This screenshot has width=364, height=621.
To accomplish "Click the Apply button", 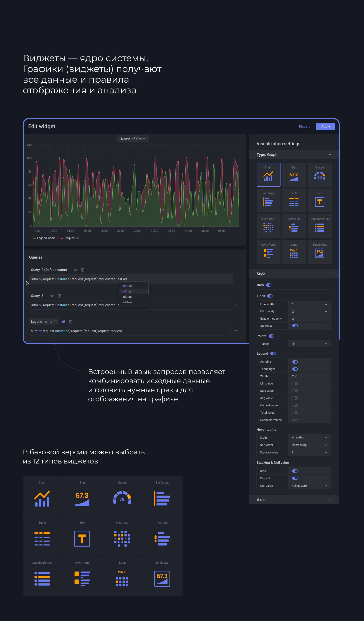I will click(325, 126).
